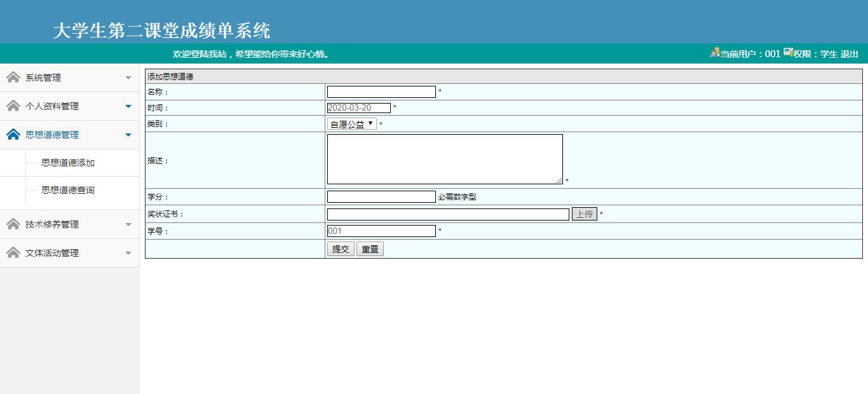Click the blue home icon beside 思想道德管理
The image size is (868, 394).
(x=13, y=134)
